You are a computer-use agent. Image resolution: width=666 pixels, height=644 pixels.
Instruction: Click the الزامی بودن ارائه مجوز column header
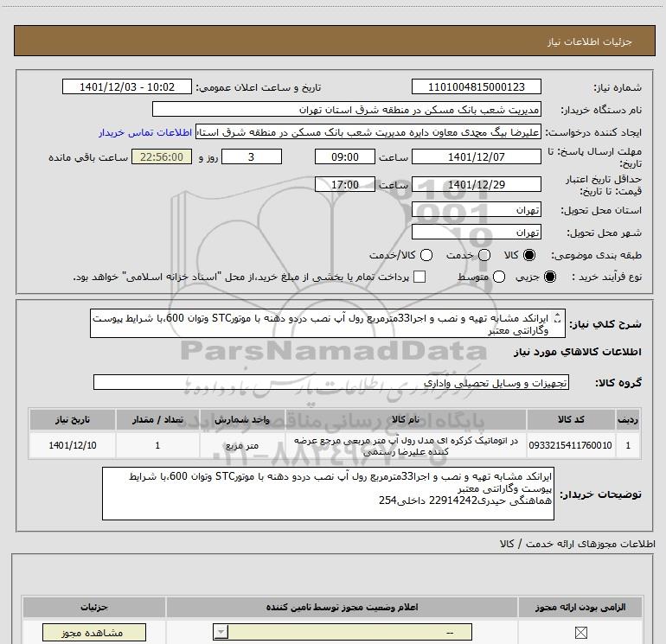point(580,607)
